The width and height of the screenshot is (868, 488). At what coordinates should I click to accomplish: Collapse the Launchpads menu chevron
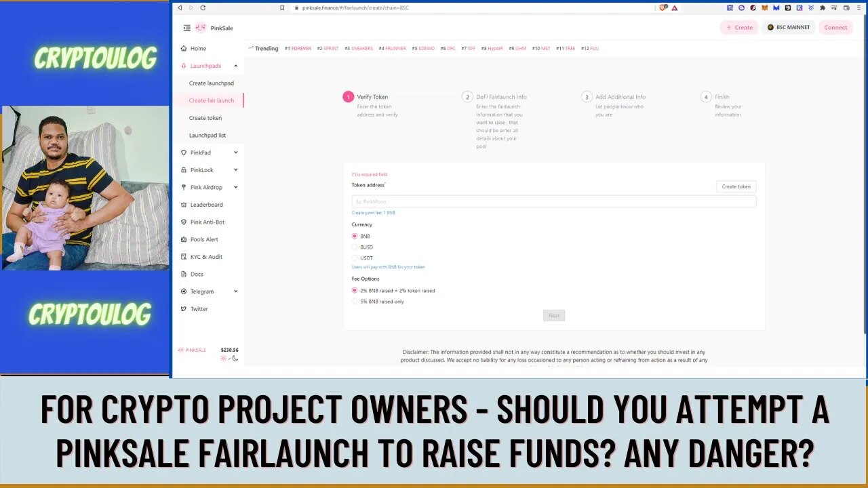[235, 66]
